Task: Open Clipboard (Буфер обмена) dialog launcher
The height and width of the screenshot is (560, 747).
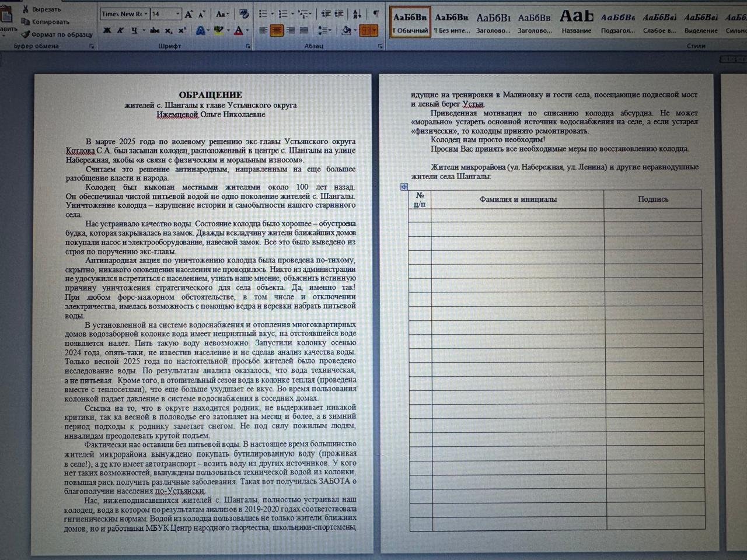Action: pos(92,46)
